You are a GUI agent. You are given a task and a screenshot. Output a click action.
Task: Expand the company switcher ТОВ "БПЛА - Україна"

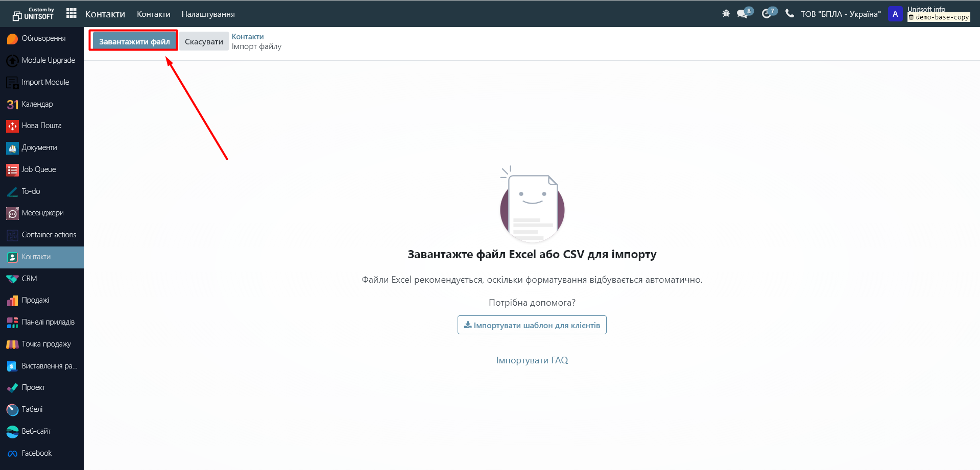840,14
